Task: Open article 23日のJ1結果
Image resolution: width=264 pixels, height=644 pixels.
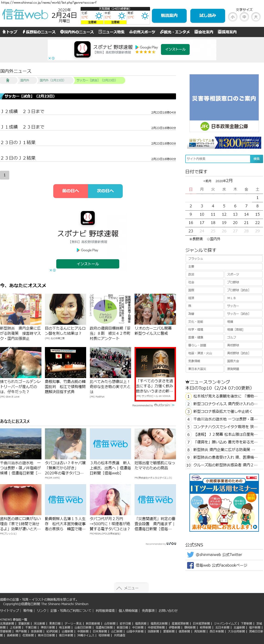Action: pos(18,142)
